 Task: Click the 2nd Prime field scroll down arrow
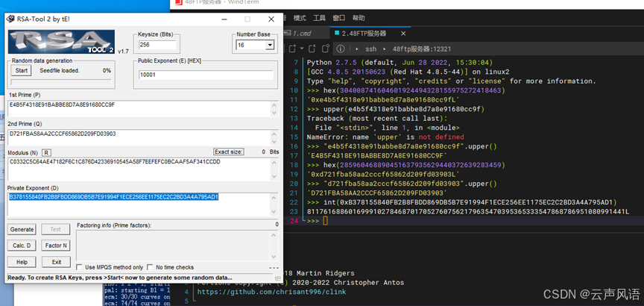coord(274,142)
